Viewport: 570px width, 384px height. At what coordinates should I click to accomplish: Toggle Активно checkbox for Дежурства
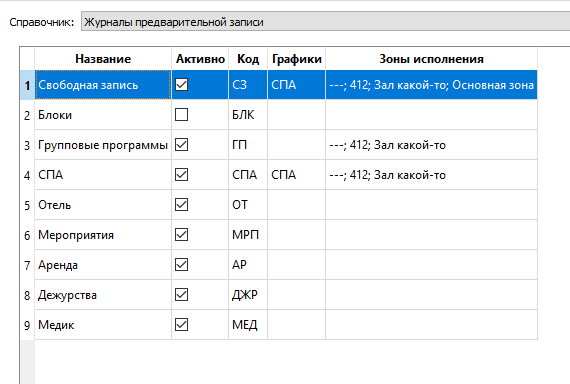[181, 295]
